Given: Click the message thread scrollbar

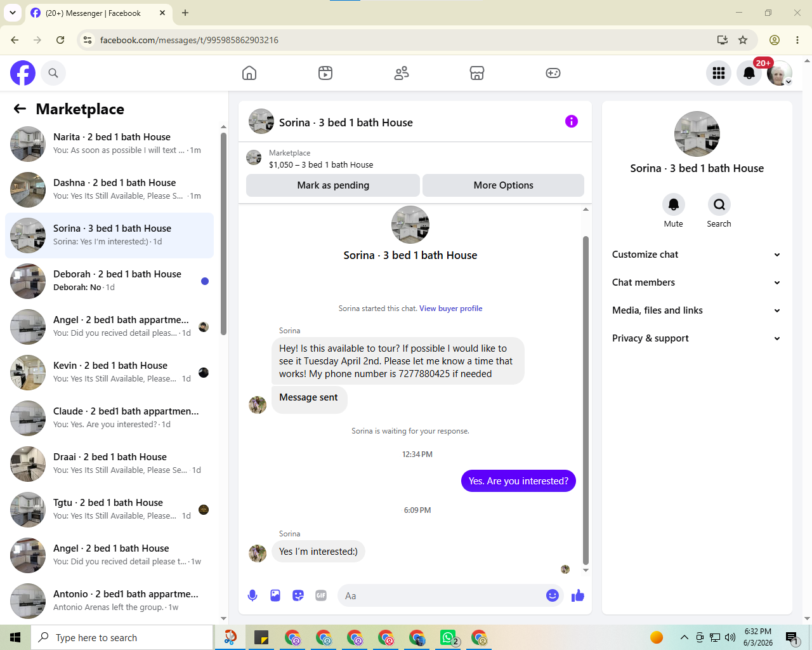Looking at the screenshot, I should click(586, 400).
